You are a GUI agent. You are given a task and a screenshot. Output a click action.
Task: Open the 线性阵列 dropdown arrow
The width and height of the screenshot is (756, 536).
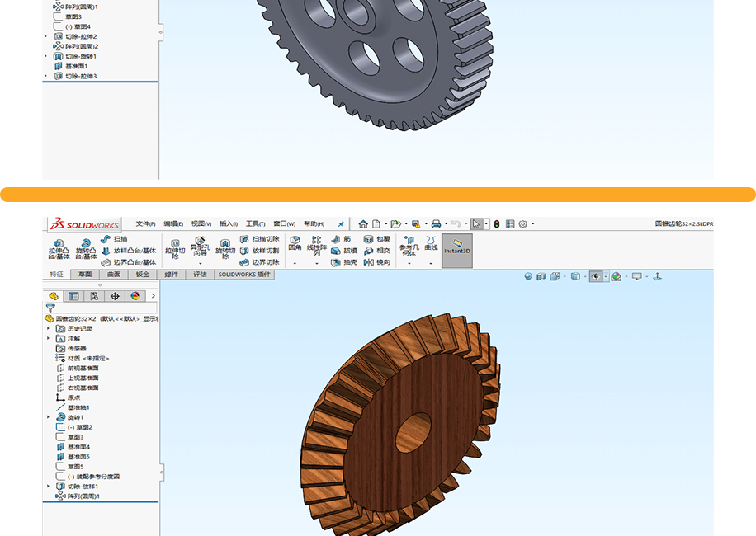point(317,263)
